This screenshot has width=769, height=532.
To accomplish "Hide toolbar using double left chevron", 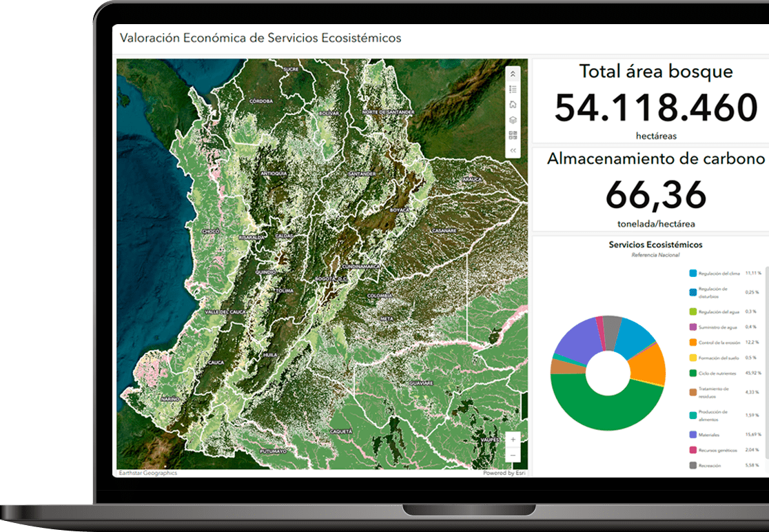I will (x=513, y=150).
